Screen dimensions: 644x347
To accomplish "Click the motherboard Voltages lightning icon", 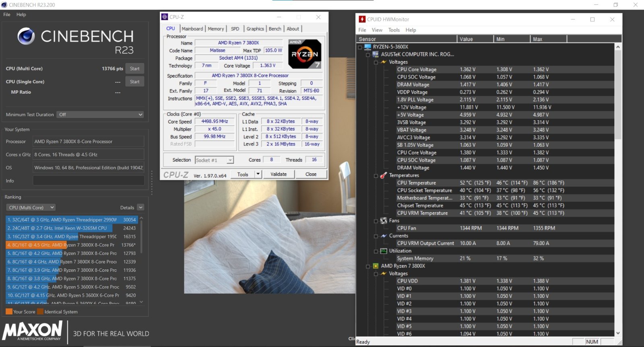I will (384, 62).
